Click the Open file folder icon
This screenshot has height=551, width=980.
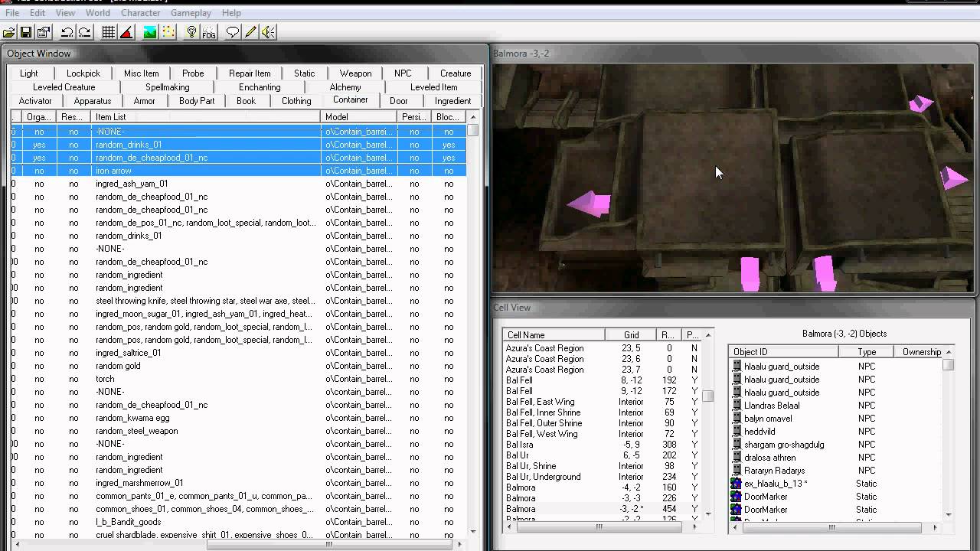(x=9, y=32)
